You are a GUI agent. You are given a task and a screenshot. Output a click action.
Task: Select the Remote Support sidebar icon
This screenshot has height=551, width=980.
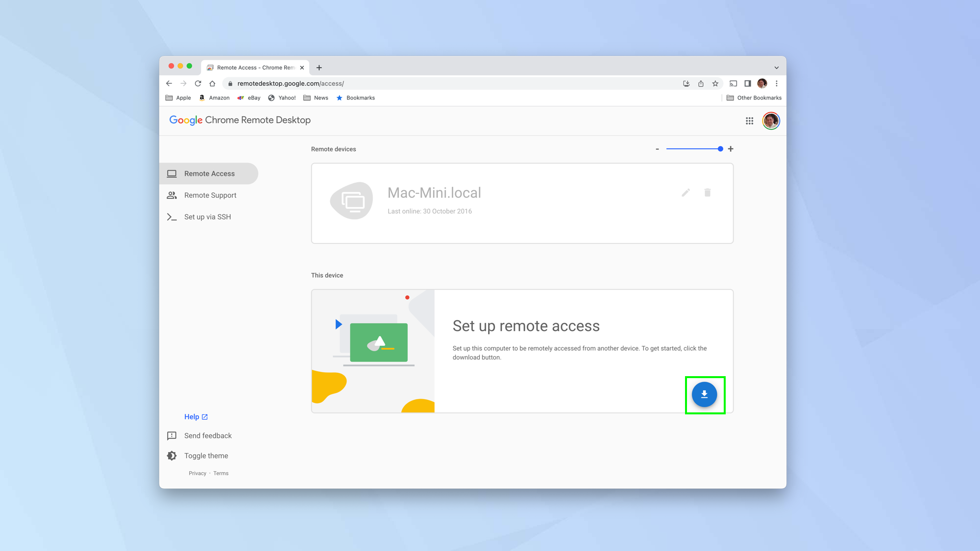pyautogui.click(x=172, y=195)
